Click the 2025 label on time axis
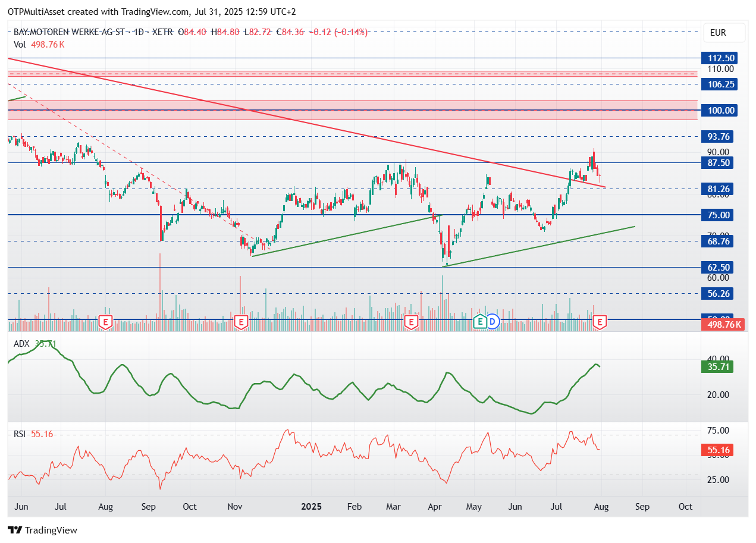The image size is (756, 543). (311, 507)
